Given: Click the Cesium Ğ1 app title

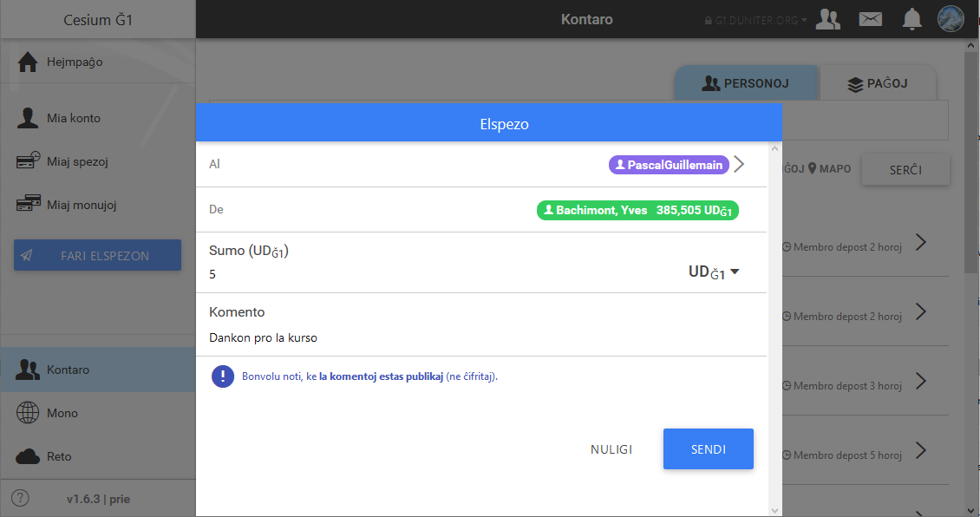Looking at the screenshot, I should [98, 20].
